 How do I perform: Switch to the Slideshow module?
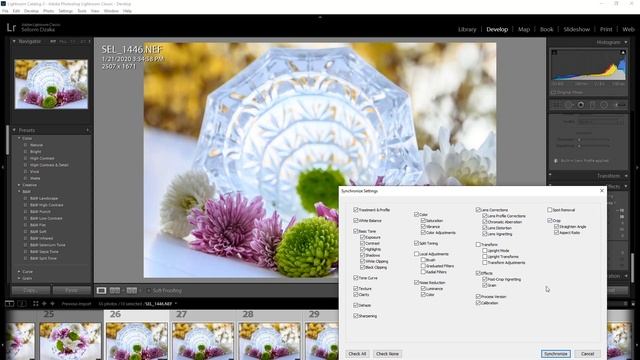click(x=576, y=29)
